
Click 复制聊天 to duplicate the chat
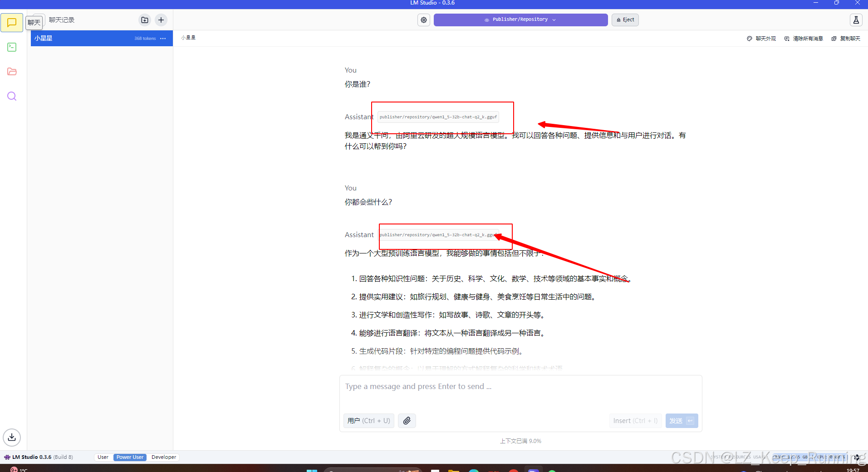[846, 39]
